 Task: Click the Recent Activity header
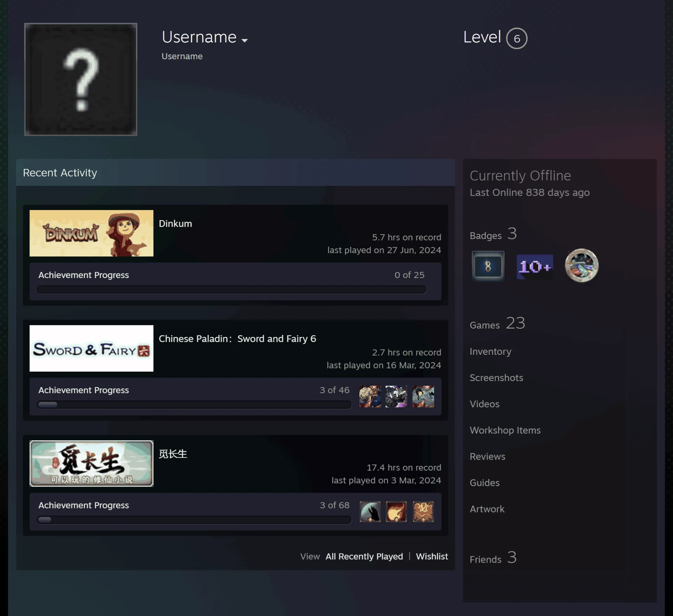coord(236,172)
